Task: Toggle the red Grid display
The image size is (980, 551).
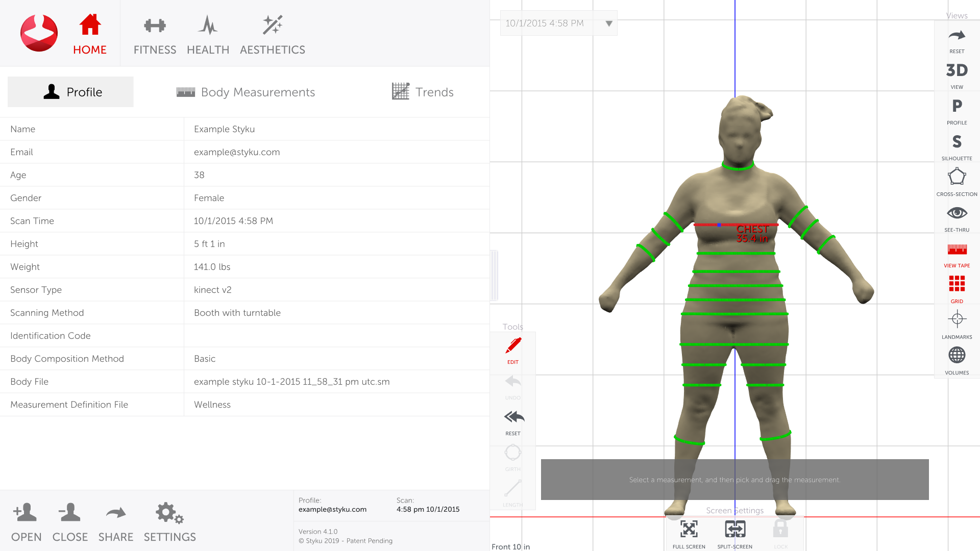Action: 957,284
